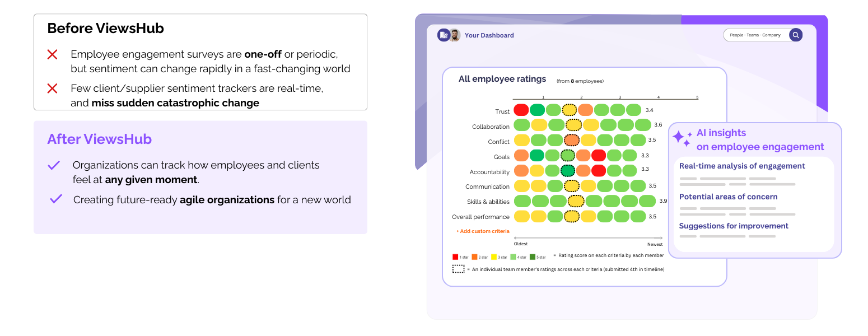Screen dimensions: 868x336
Task: Click the company building logo icon
Action: 443,35
